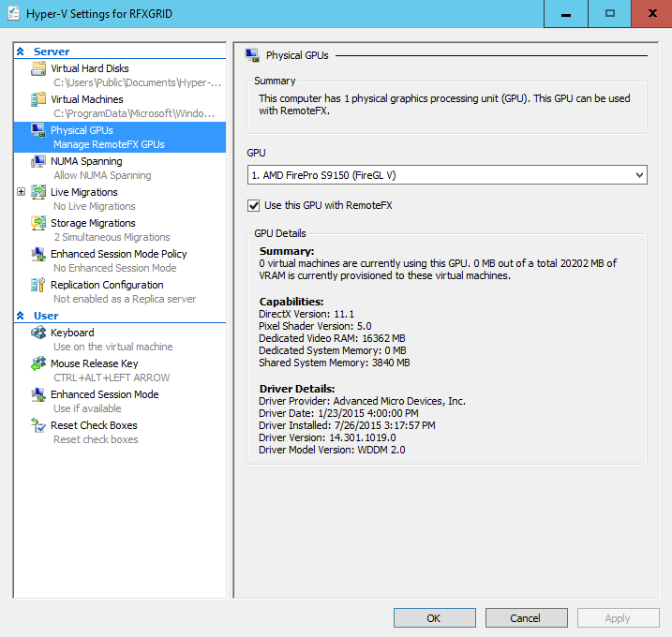Select NUMA Spanning setting
Screen dimensions: 672x637
[x=86, y=161]
